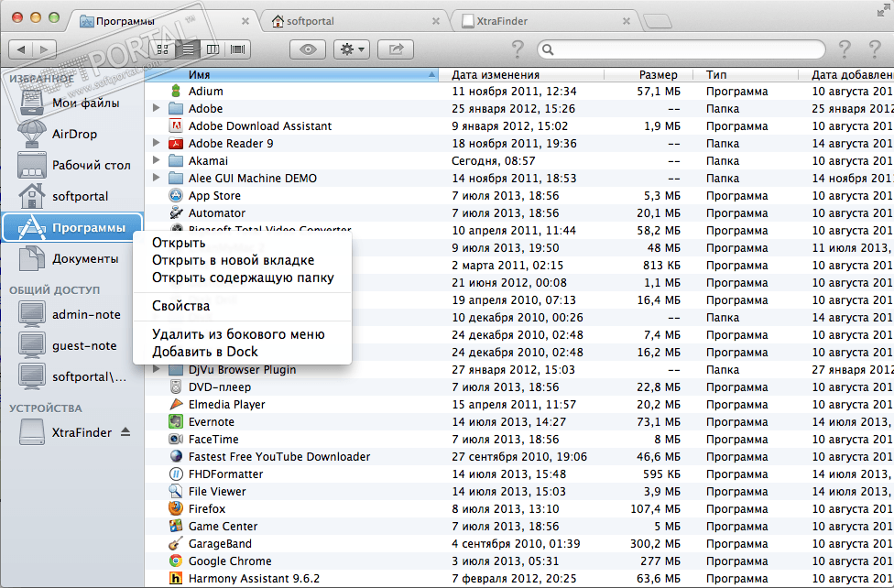Expand the Adobe folder
This screenshot has height=588, width=894.
[156, 108]
